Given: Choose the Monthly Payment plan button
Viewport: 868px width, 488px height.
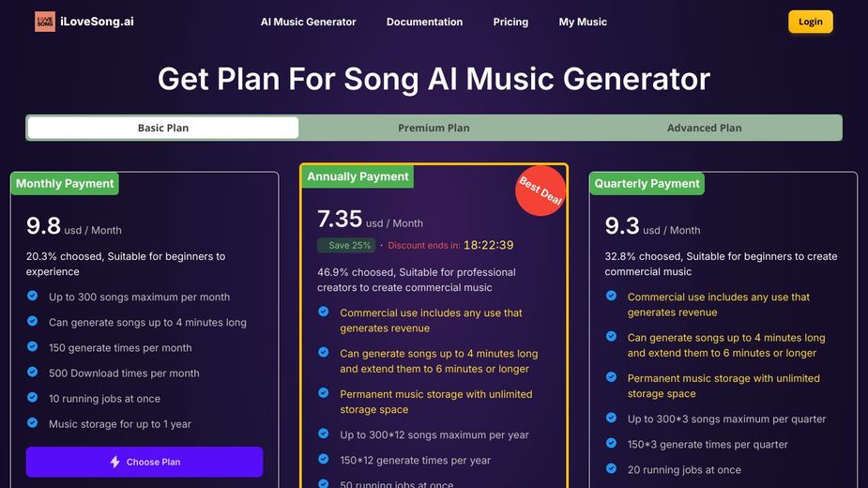Looking at the screenshot, I should (145, 462).
